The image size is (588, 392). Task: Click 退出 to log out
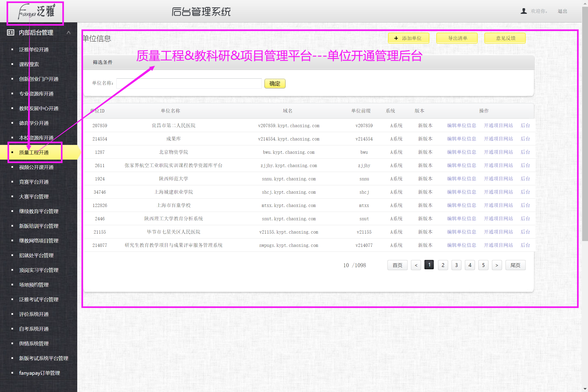pyautogui.click(x=562, y=11)
